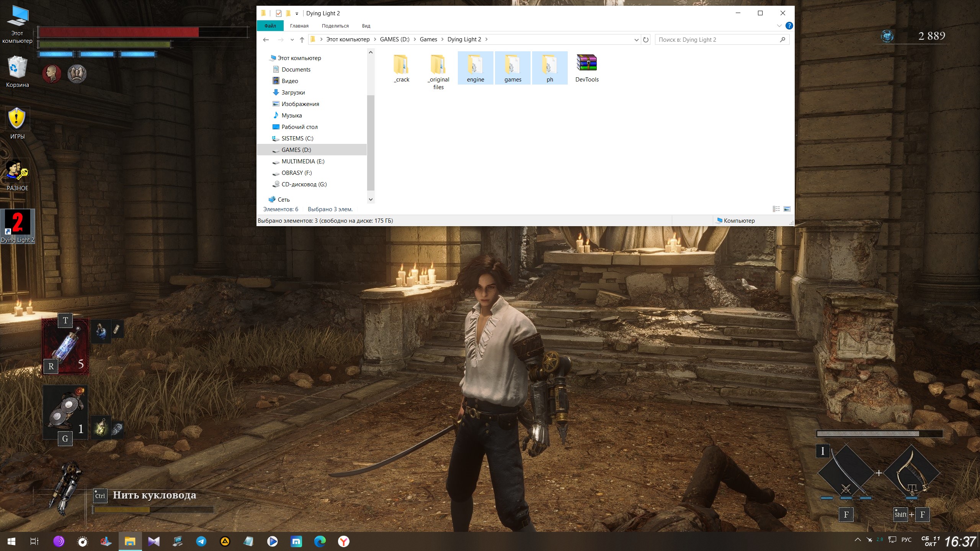Open the Файл menu

(x=270, y=26)
